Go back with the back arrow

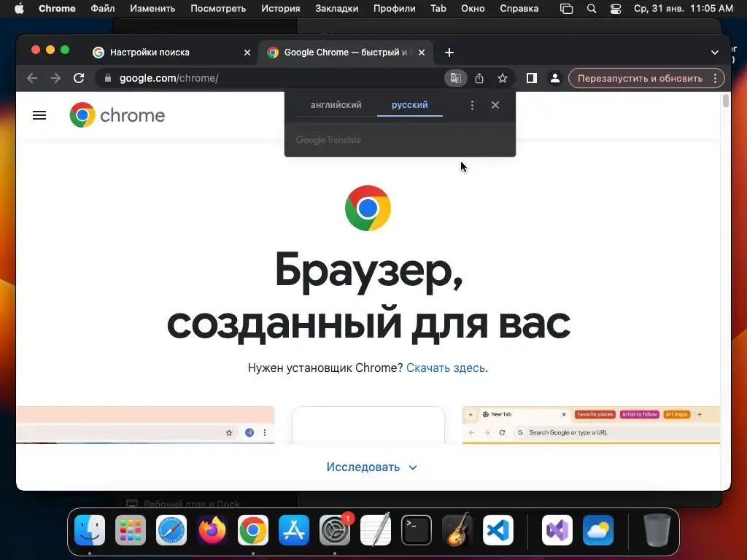[32, 78]
